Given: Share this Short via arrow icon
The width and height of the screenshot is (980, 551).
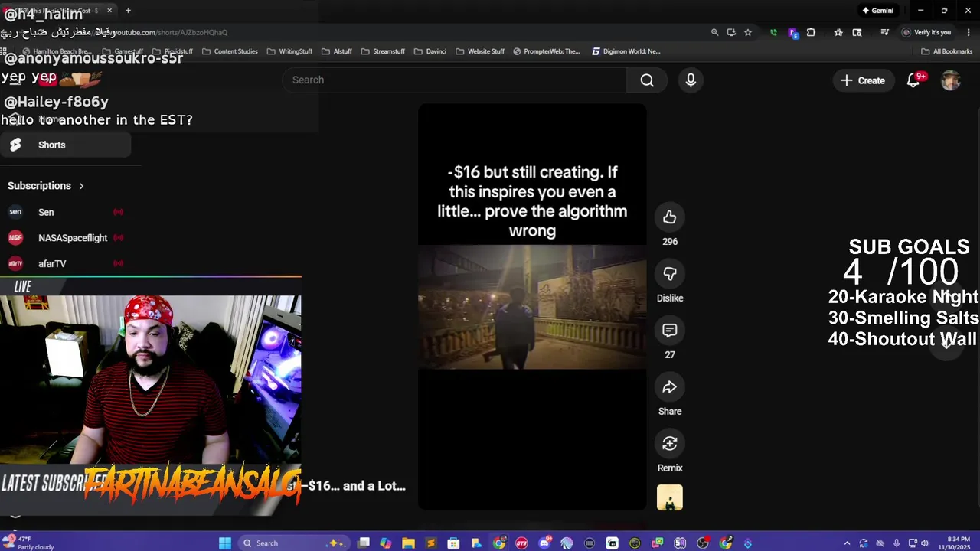Looking at the screenshot, I should tap(670, 387).
